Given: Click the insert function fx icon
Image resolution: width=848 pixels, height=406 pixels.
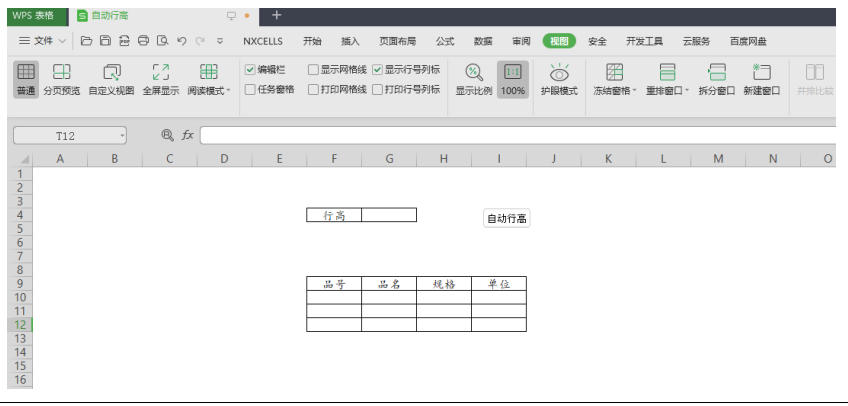Looking at the screenshot, I should pyautogui.click(x=187, y=135).
